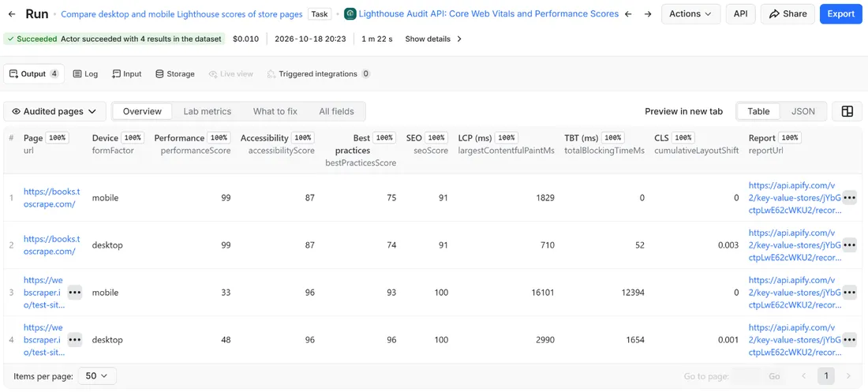The image size is (868, 392).
Task: Click the Export button
Action: (x=841, y=14)
